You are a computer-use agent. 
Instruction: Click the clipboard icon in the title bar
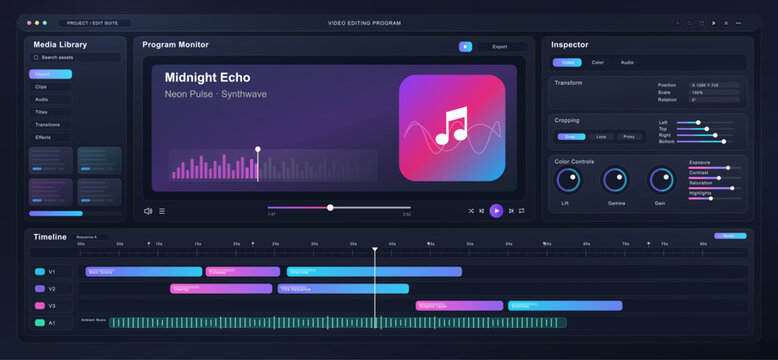coord(702,23)
